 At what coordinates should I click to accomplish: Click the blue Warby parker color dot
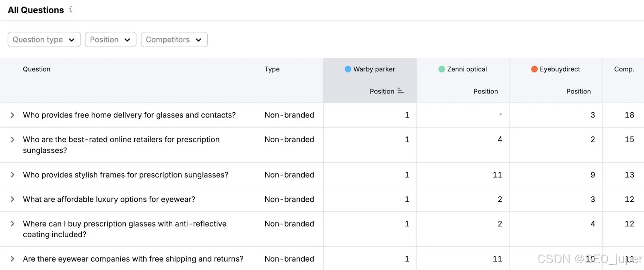[348, 69]
